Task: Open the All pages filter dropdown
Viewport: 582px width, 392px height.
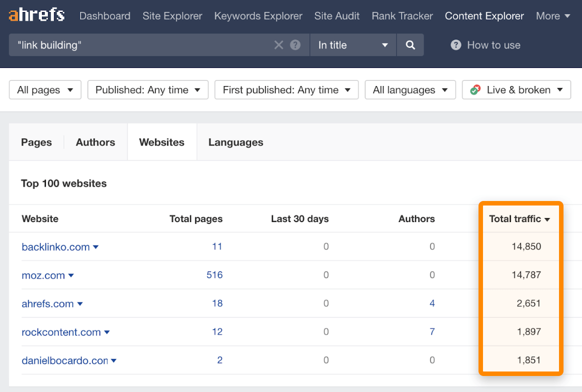Action: (x=45, y=90)
